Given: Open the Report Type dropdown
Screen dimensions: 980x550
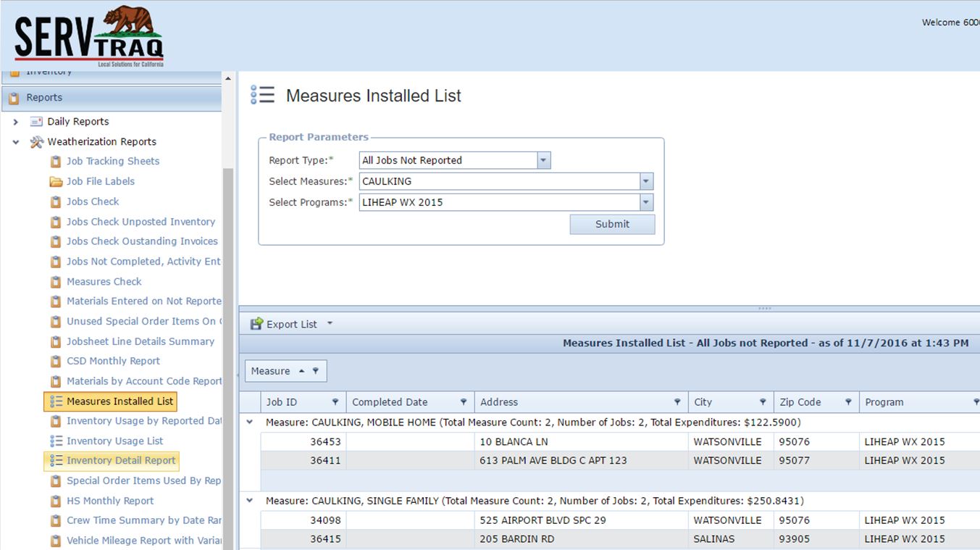Looking at the screenshot, I should tap(543, 159).
